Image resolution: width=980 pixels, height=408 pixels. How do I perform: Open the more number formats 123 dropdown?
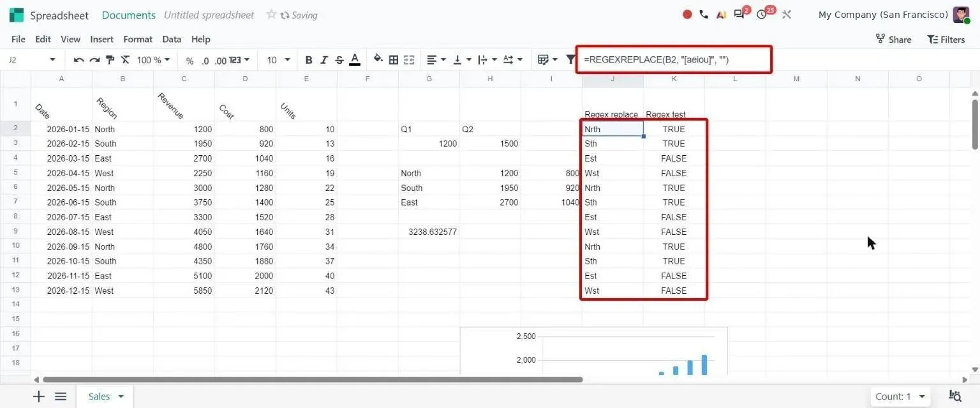(x=239, y=60)
